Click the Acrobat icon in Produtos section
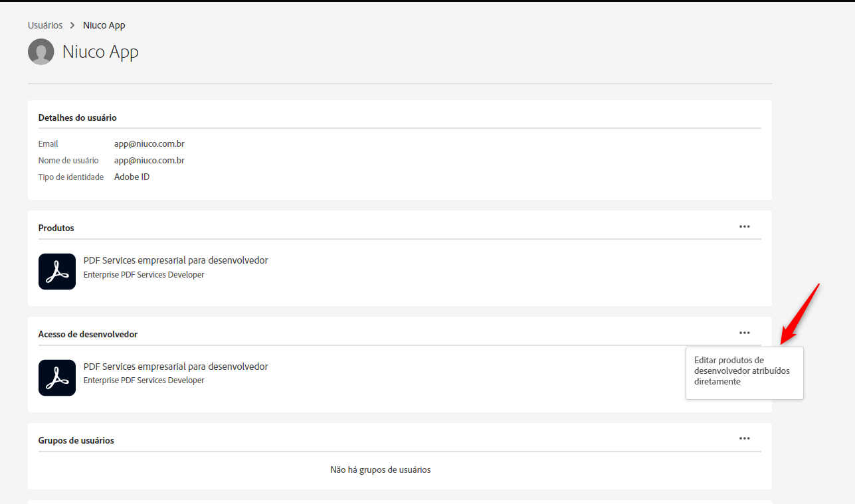 pyautogui.click(x=57, y=272)
